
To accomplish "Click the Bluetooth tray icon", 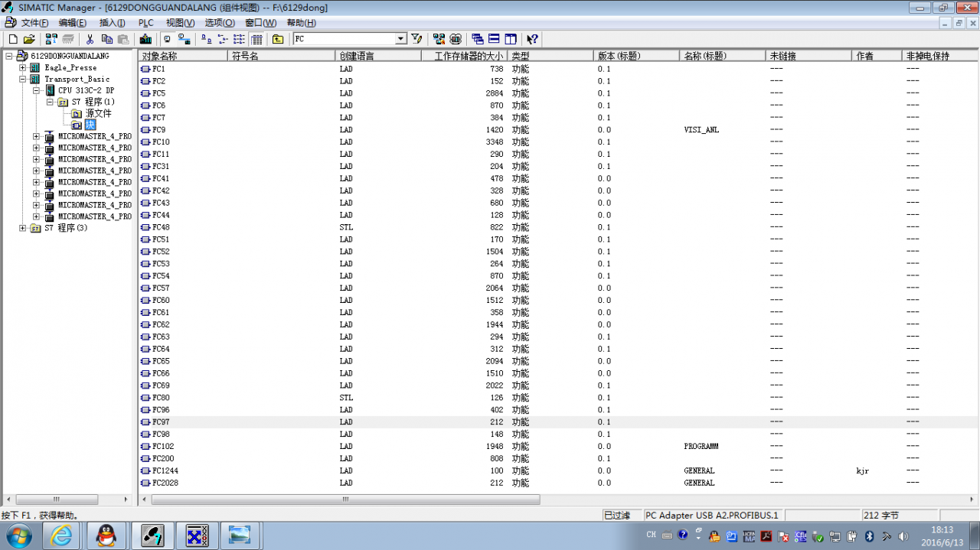I will (x=870, y=535).
